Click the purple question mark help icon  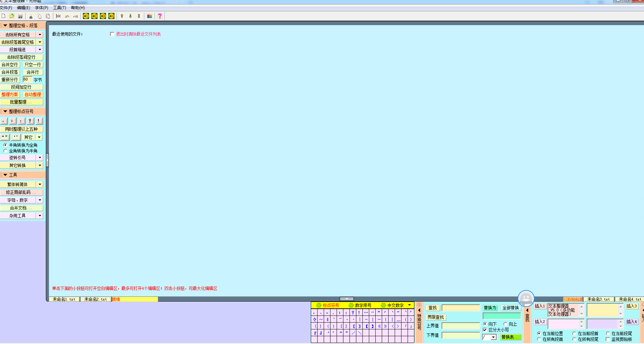click(x=160, y=16)
